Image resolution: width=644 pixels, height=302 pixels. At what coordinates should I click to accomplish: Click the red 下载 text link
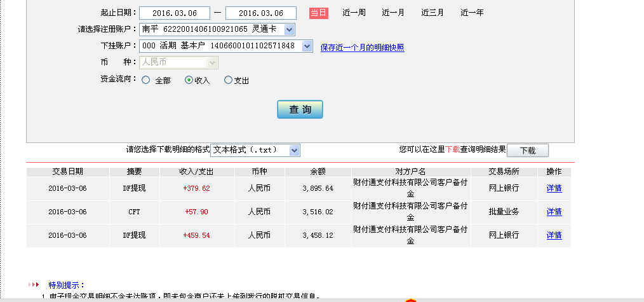click(452, 149)
